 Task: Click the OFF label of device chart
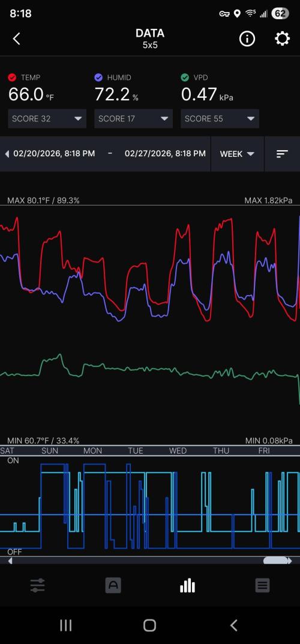click(x=14, y=552)
